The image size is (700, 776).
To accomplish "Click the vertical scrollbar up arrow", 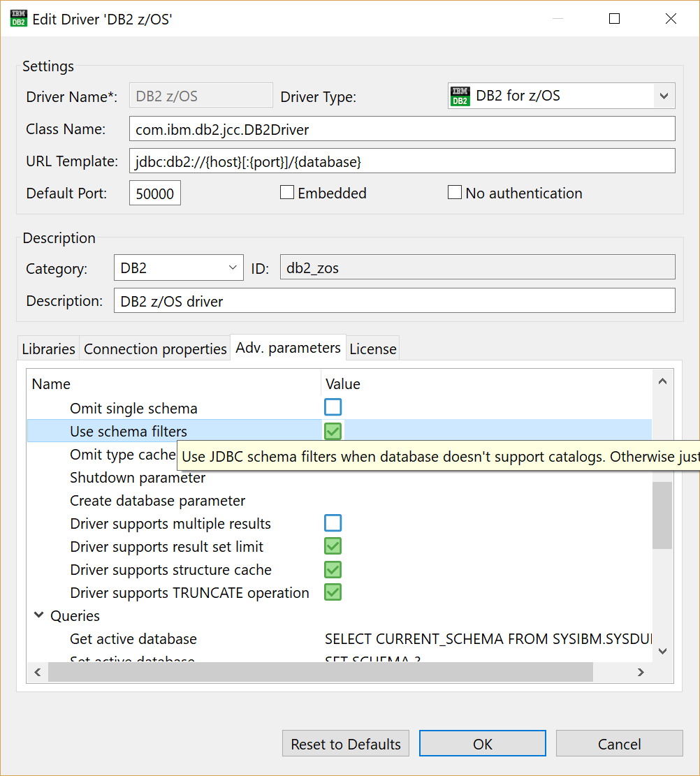I will coord(662,381).
